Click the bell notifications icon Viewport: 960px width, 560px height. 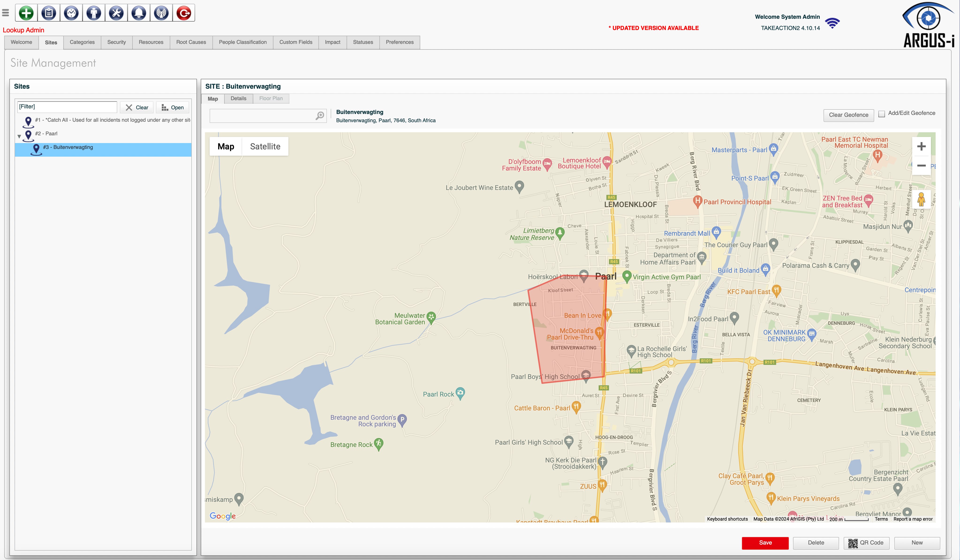pos(139,13)
